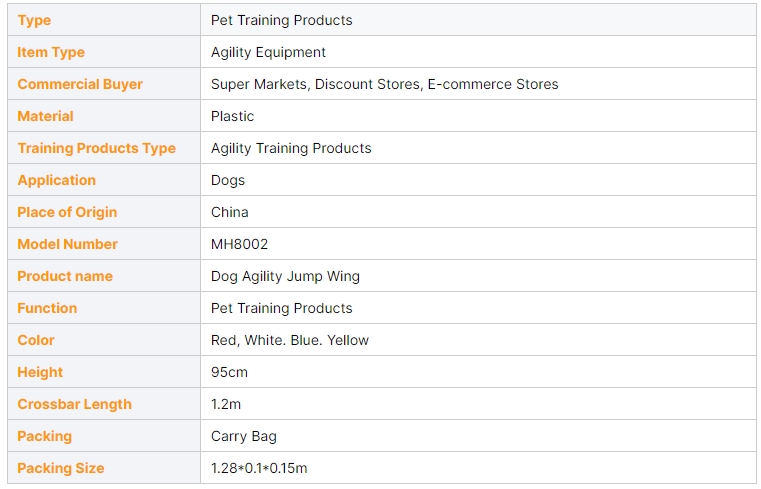761x489 pixels.
Task: Click the 95cm height value
Action: tap(229, 372)
